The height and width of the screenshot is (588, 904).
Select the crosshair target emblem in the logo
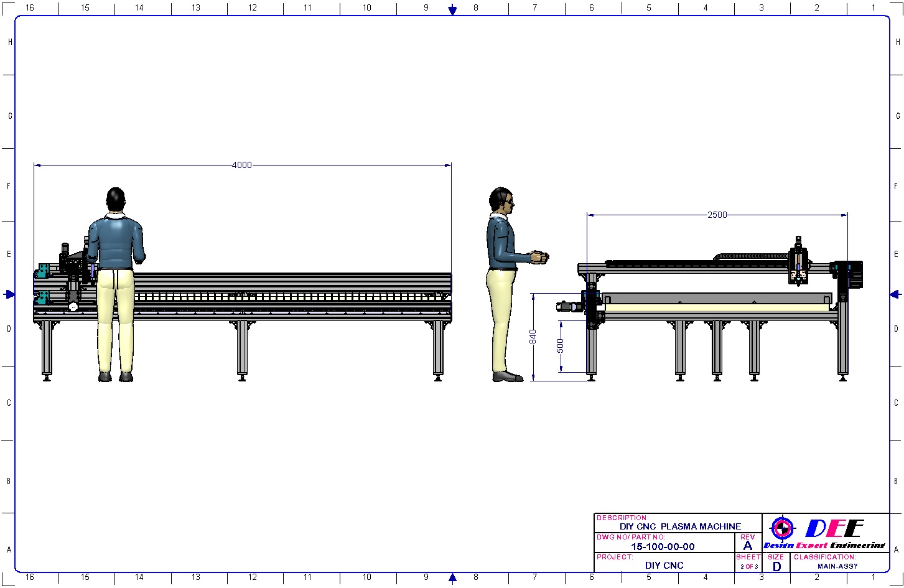click(x=783, y=529)
